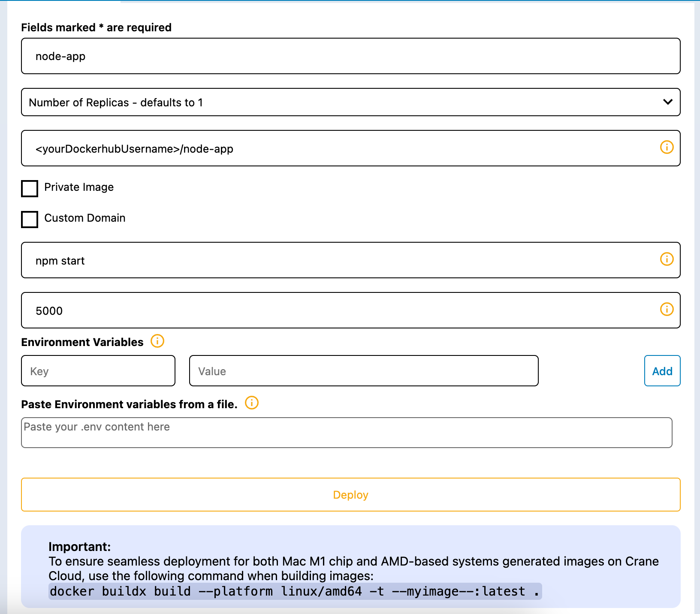This screenshot has height=614, width=700.
Task: Click info icon beside npm start field
Action: click(x=667, y=259)
